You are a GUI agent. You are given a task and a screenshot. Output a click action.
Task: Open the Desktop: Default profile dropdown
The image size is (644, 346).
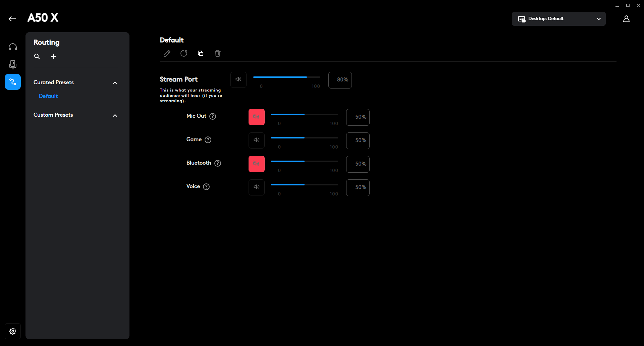(558, 19)
